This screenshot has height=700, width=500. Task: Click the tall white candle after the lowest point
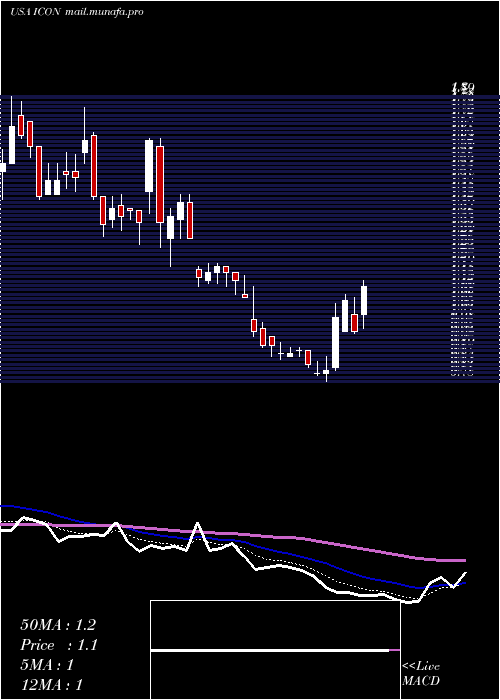[x=335, y=342]
